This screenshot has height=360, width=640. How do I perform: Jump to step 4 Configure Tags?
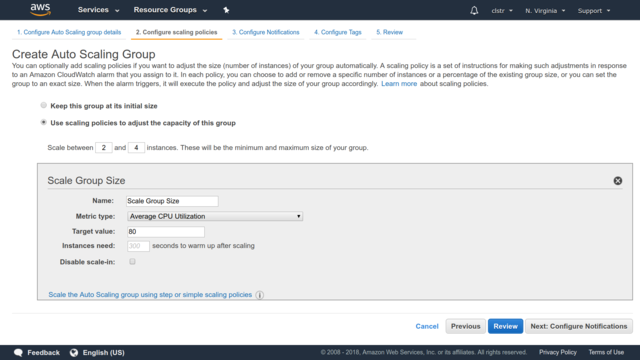click(x=338, y=32)
